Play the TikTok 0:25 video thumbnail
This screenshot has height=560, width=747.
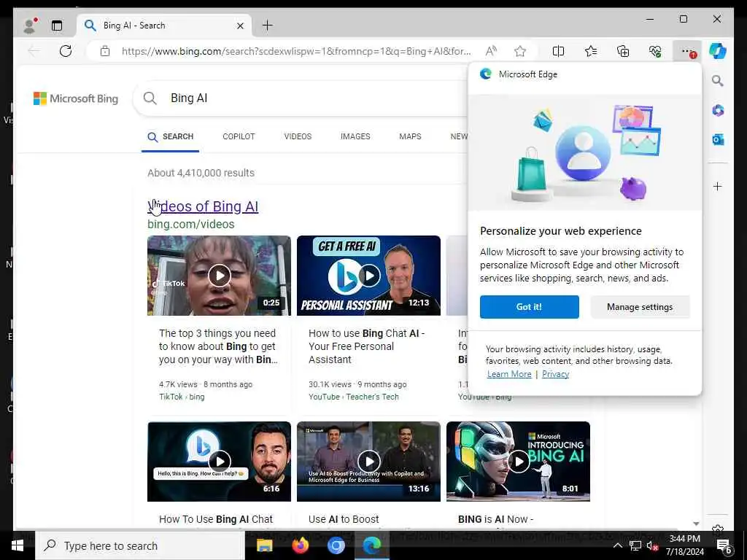click(219, 275)
